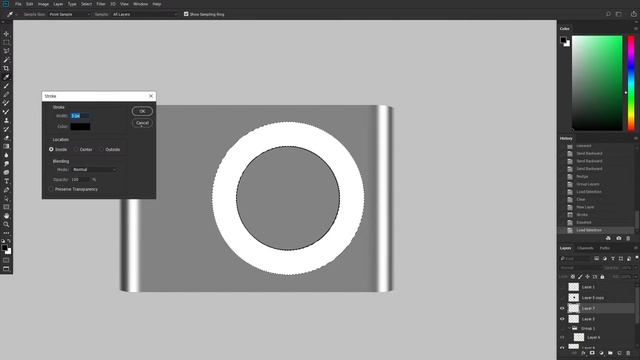Click OK in the Stroke dialog
The width and height of the screenshot is (640, 360).
142,111
